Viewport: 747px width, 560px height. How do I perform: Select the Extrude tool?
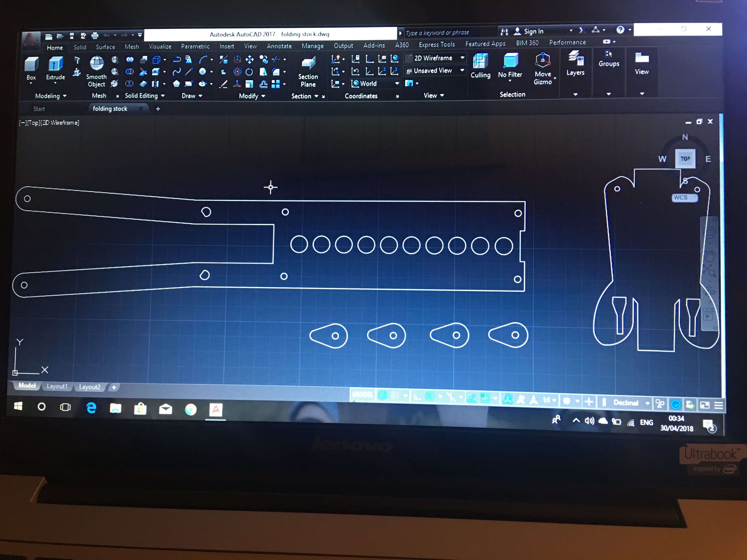pos(55,68)
